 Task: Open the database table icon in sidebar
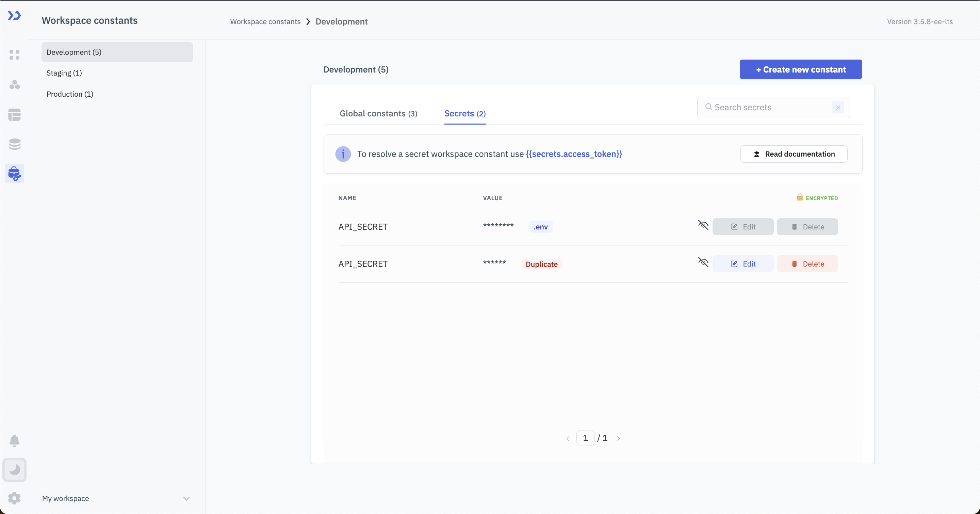[14, 114]
